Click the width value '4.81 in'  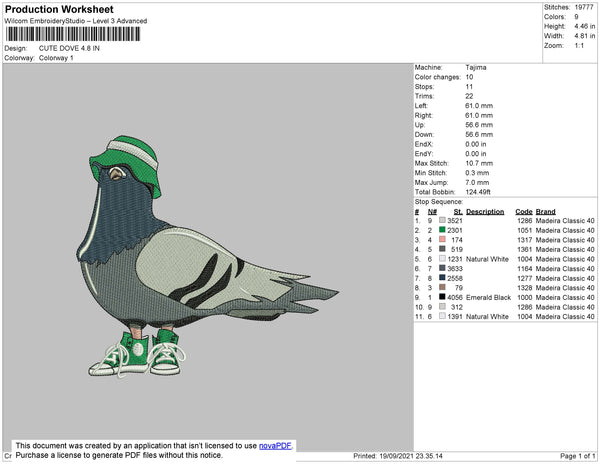[585, 36]
